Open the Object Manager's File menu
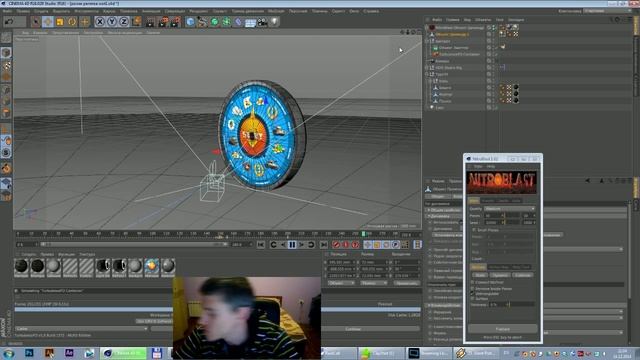This screenshot has width=640, height=360. pyautogui.click(x=437, y=20)
